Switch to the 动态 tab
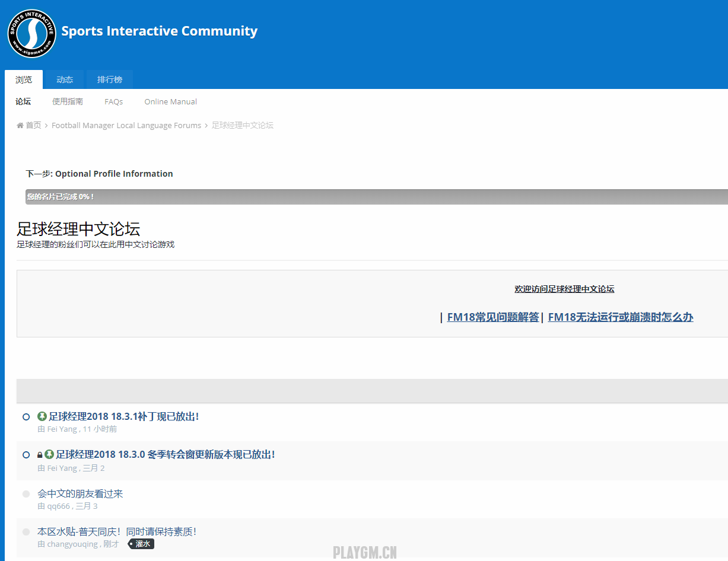The image size is (728, 561). [65, 79]
